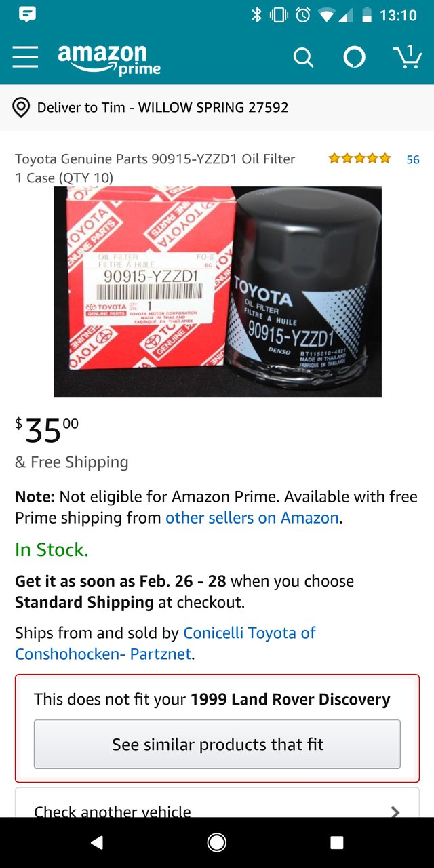Tap the Android recent apps square

coord(337,842)
